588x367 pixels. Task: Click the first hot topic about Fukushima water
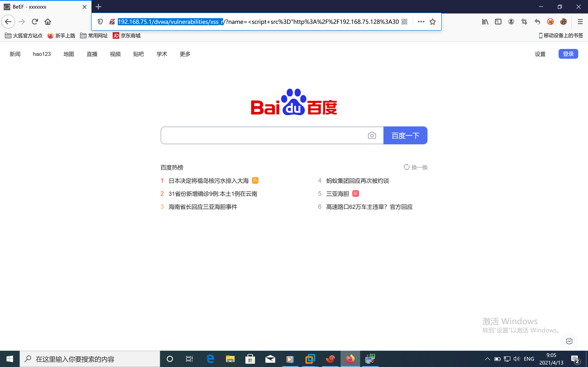click(208, 181)
